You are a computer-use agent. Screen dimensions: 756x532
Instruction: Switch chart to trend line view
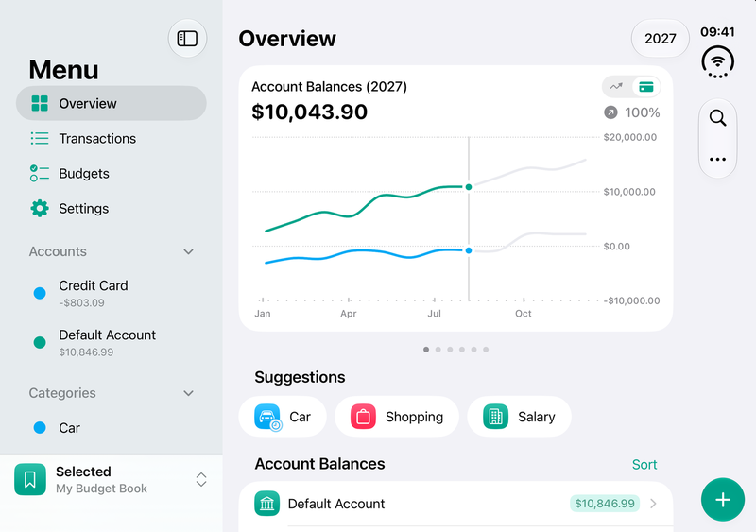point(616,87)
